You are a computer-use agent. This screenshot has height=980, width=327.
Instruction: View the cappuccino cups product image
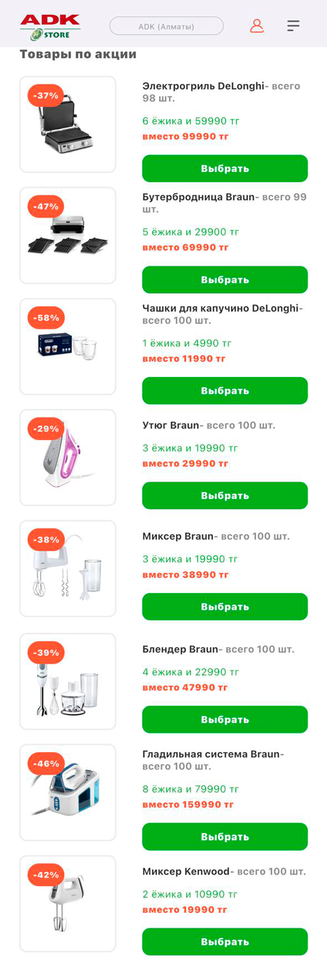(x=68, y=345)
